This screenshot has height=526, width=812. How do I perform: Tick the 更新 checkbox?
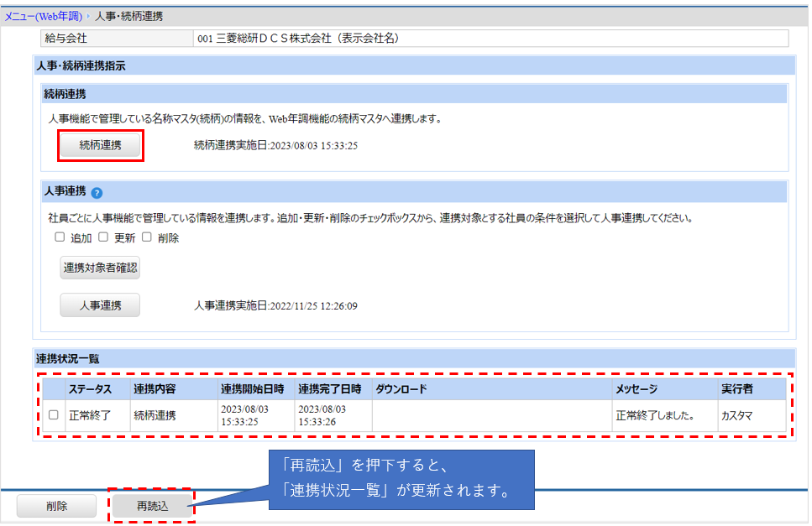point(103,237)
